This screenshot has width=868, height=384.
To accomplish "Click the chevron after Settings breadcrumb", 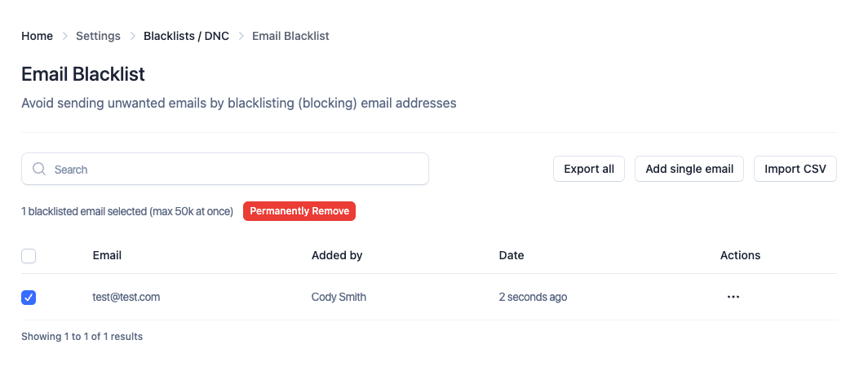I will 132,36.
